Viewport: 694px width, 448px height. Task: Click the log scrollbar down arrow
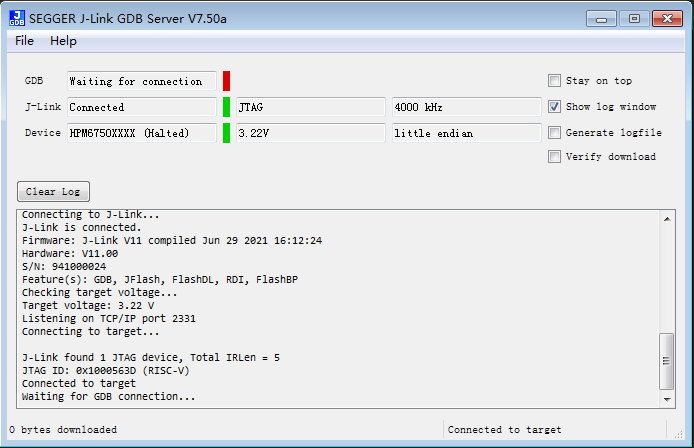[x=667, y=397]
